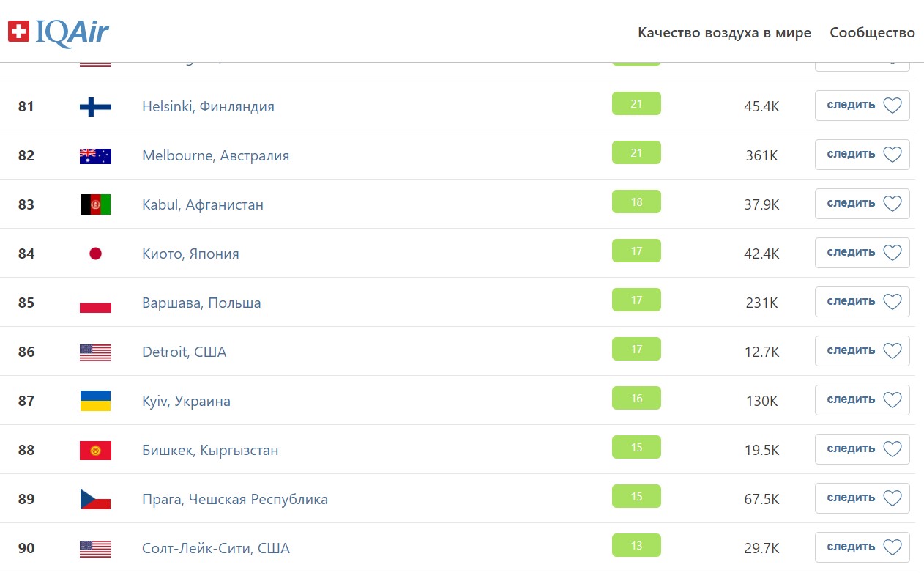
Task: Open the Kabul, Афганистан link
Action: point(203,204)
